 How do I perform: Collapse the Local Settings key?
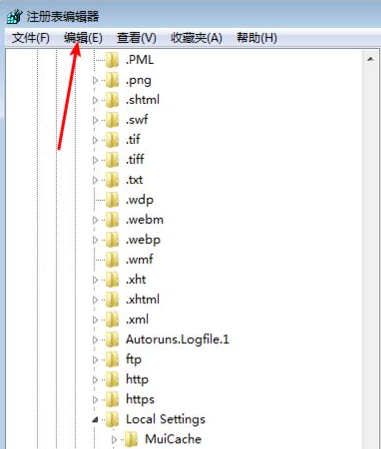(x=95, y=420)
